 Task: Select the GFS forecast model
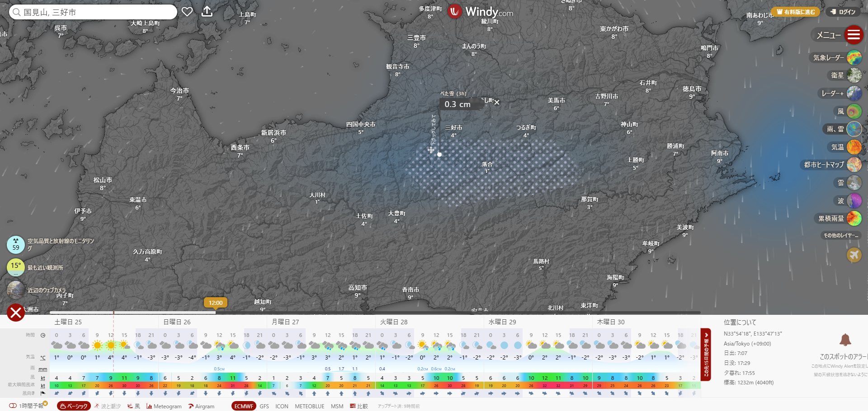[264, 406]
